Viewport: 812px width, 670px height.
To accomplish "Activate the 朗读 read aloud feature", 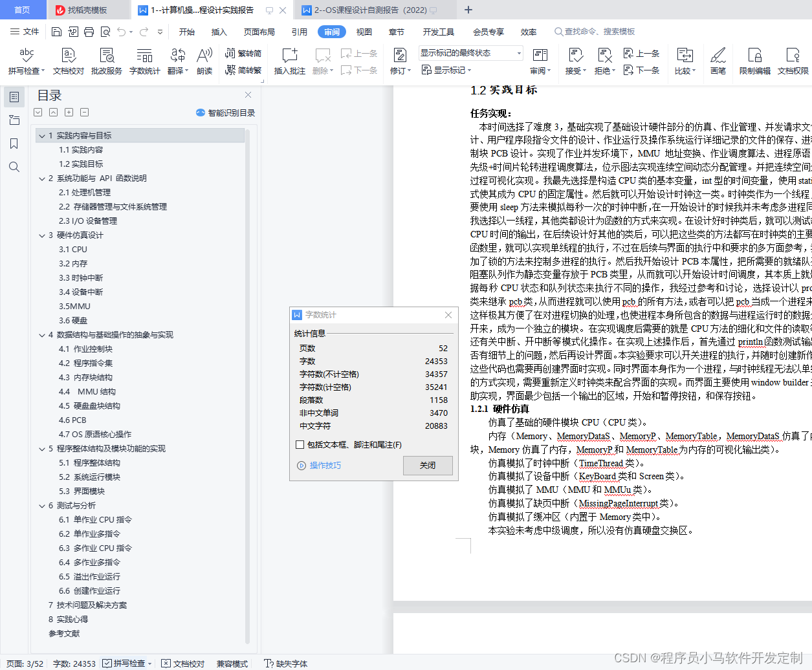I will coord(204,60).
